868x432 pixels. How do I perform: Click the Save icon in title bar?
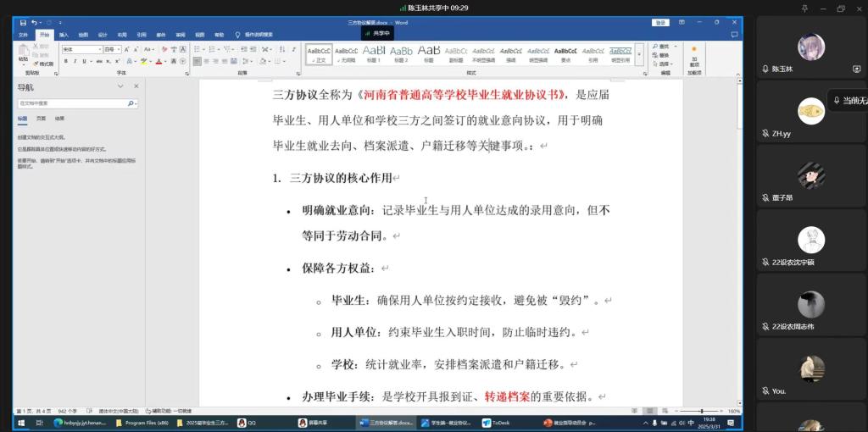pyautogui.click(x=22, y=22)
